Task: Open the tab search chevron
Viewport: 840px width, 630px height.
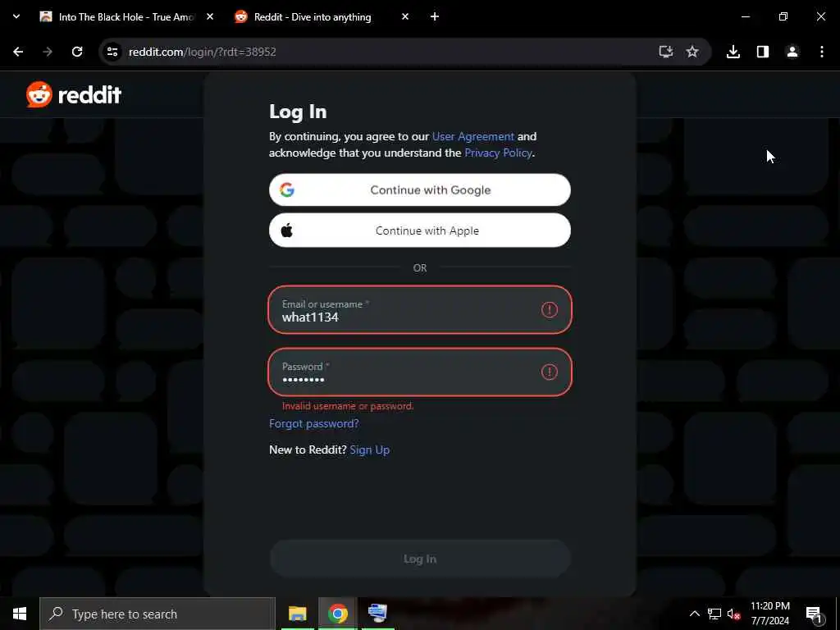Action: (x=16, y=16)
